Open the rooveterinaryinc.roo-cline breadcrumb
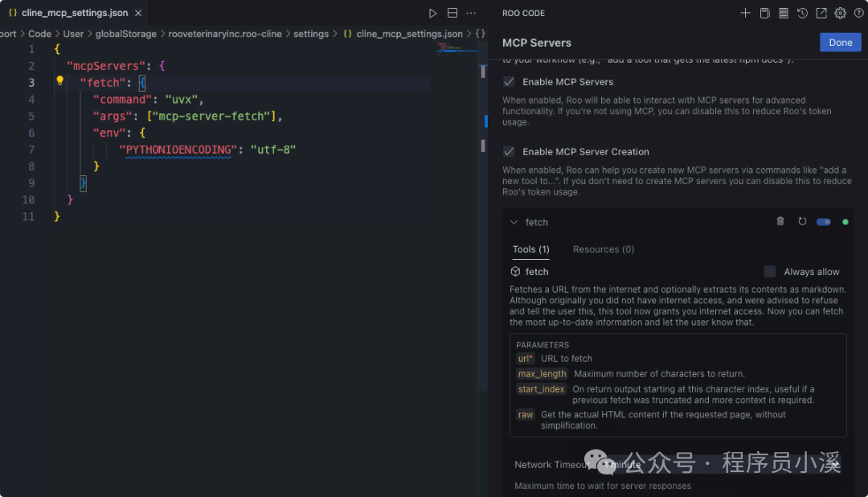The height and width of the screenshot is (497, 868). pos(225,34)
